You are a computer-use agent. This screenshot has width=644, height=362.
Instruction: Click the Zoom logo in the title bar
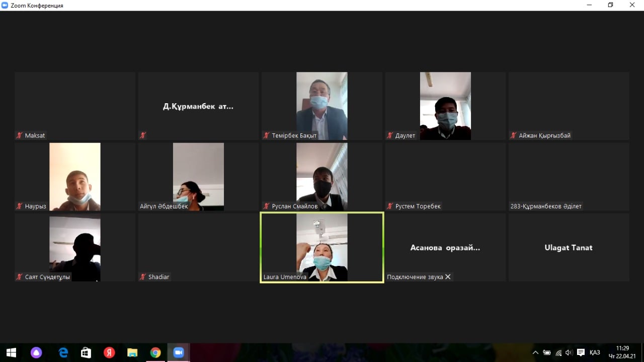coord(5,5)
